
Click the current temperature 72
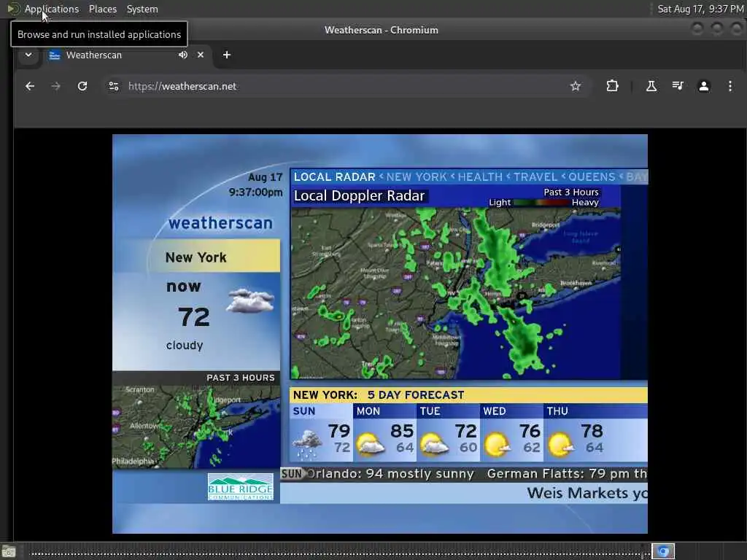[x=194, y=317]
